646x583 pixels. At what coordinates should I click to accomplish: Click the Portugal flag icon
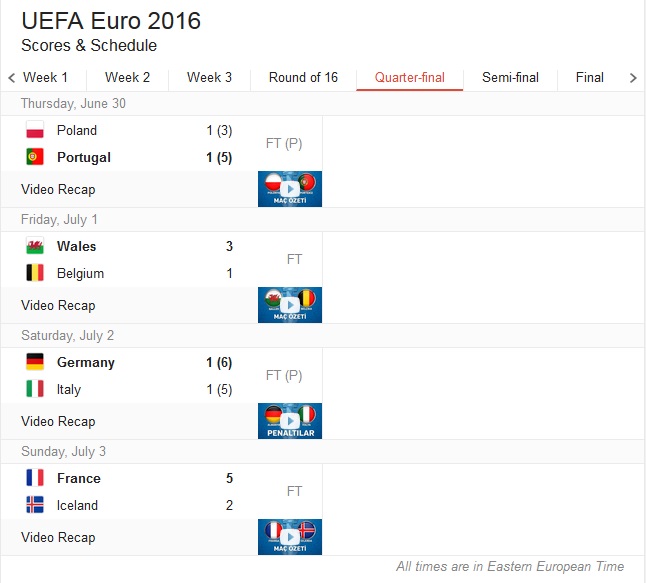coord(35,157)
